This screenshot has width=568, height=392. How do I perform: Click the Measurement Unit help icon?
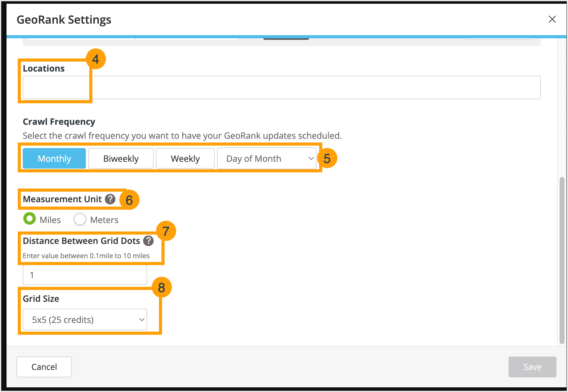point(110,199)
